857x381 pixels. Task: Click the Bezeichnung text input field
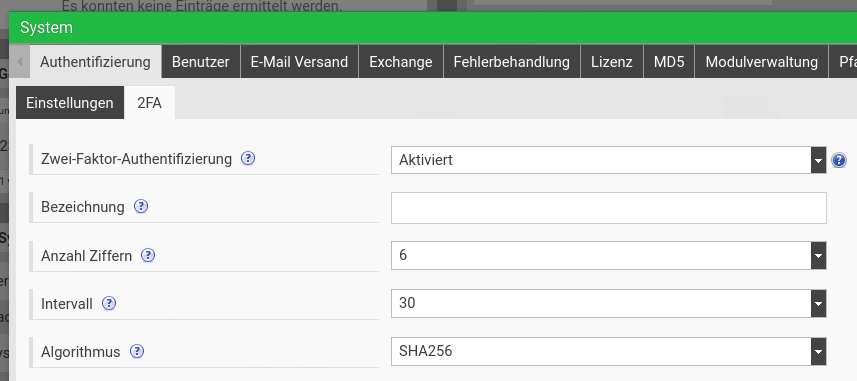coord(608,208)
